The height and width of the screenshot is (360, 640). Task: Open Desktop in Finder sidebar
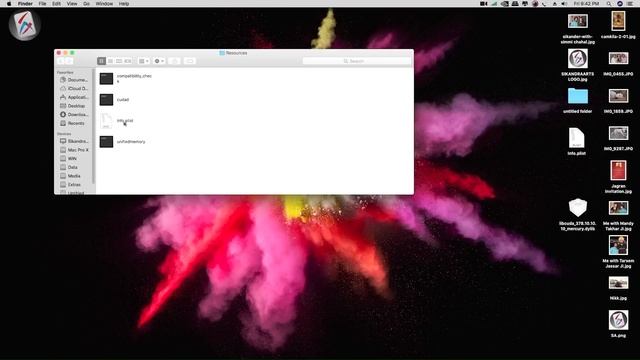pos(74,106)
